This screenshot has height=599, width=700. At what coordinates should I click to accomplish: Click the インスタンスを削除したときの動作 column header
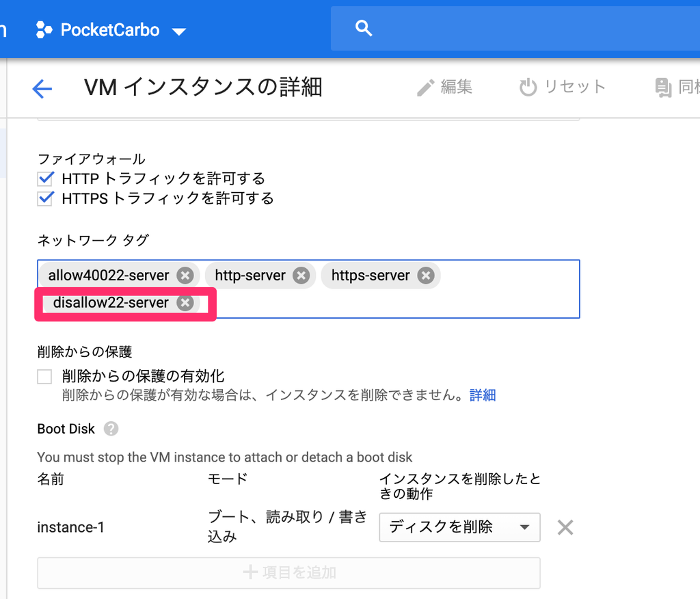tap(460, 486)
